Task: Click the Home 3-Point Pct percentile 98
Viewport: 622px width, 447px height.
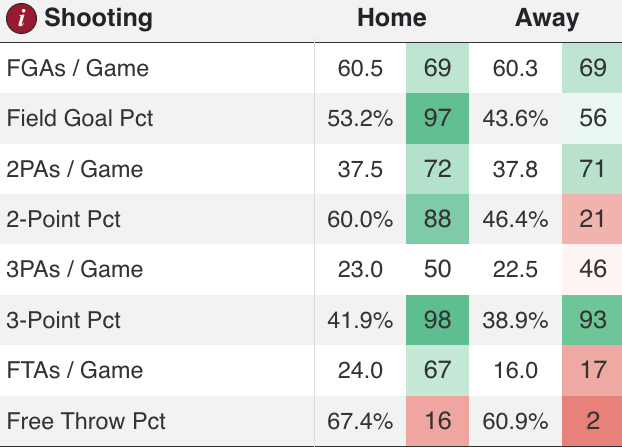Action: (x=438, y=320)
